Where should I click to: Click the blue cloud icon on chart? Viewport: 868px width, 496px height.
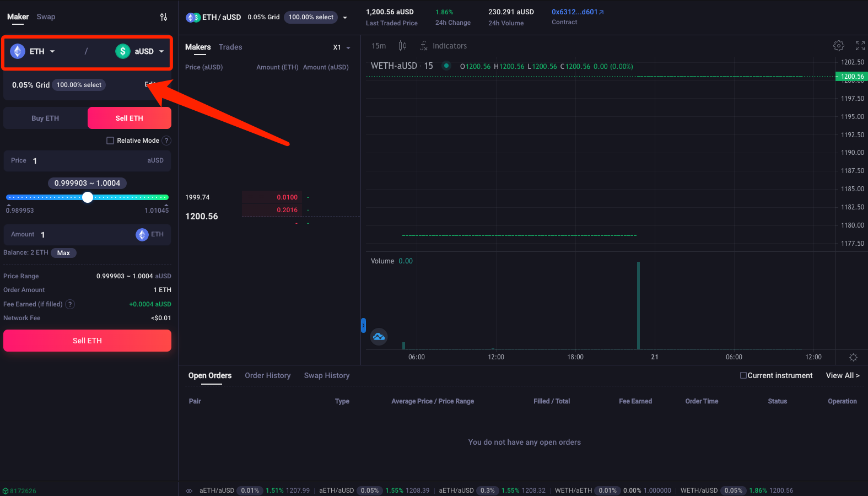[x=379, y=337]
